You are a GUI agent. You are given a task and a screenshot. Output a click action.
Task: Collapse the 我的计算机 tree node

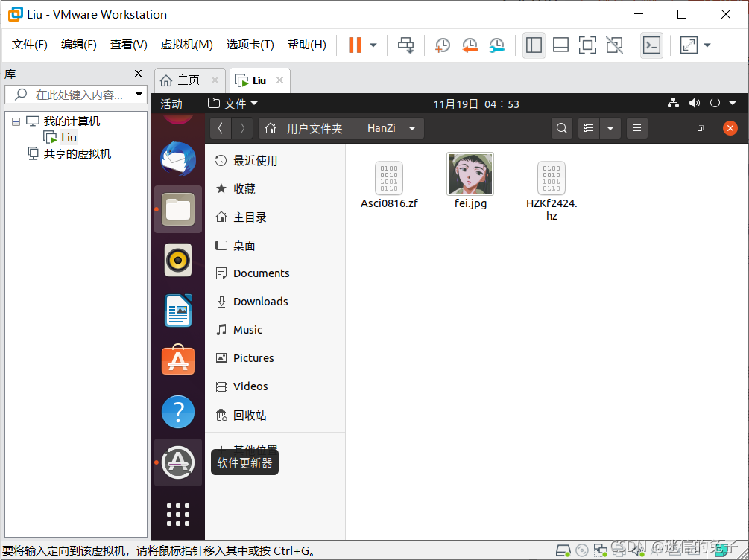[x=16, y=121]
